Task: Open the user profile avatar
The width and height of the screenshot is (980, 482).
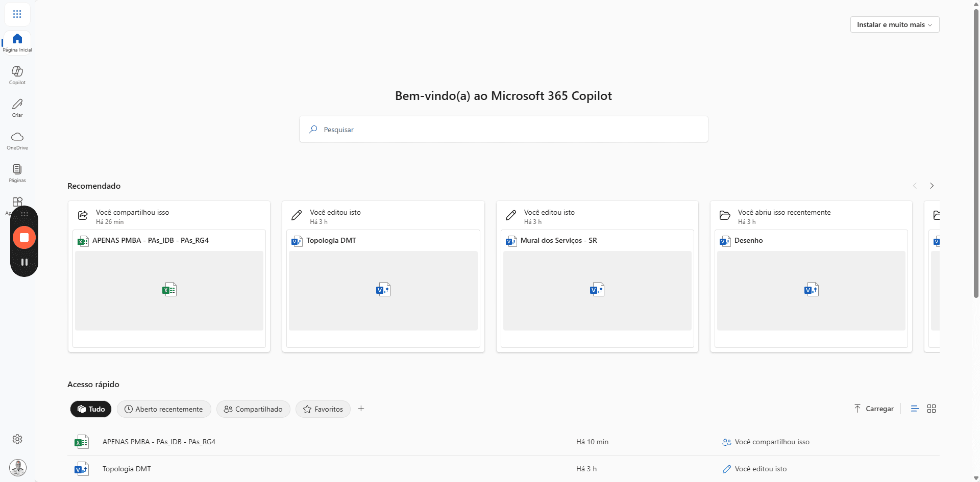Action: 18,468
